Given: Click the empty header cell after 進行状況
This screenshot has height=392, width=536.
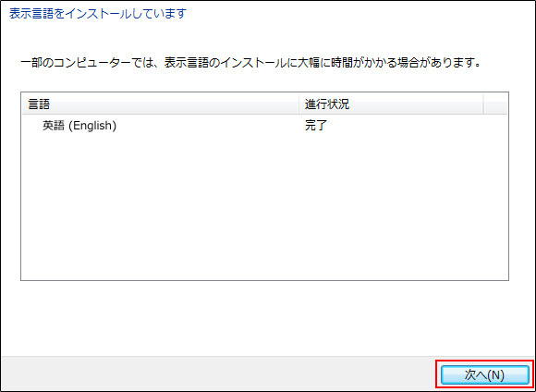Looking at the screenshot, I should click(495, 104).
